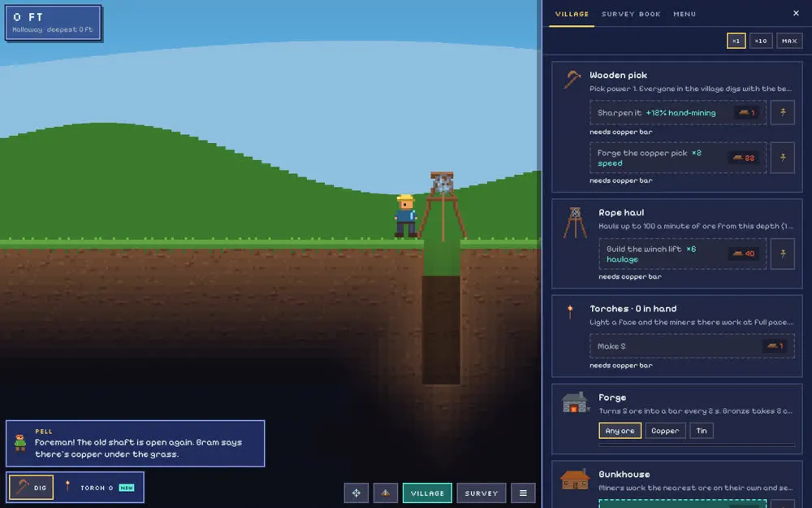Click the dark mine shaft opening

(x=441, y=330)
